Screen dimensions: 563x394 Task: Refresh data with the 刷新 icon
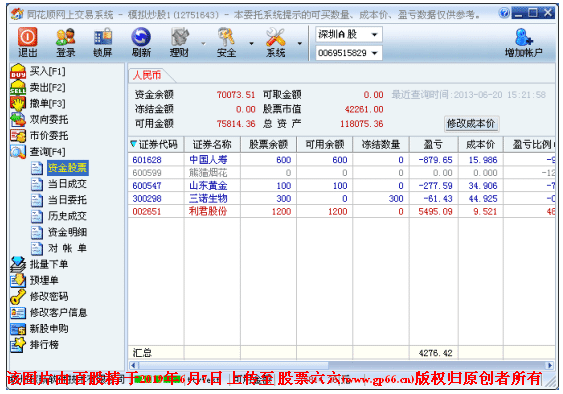click(141, 42)
